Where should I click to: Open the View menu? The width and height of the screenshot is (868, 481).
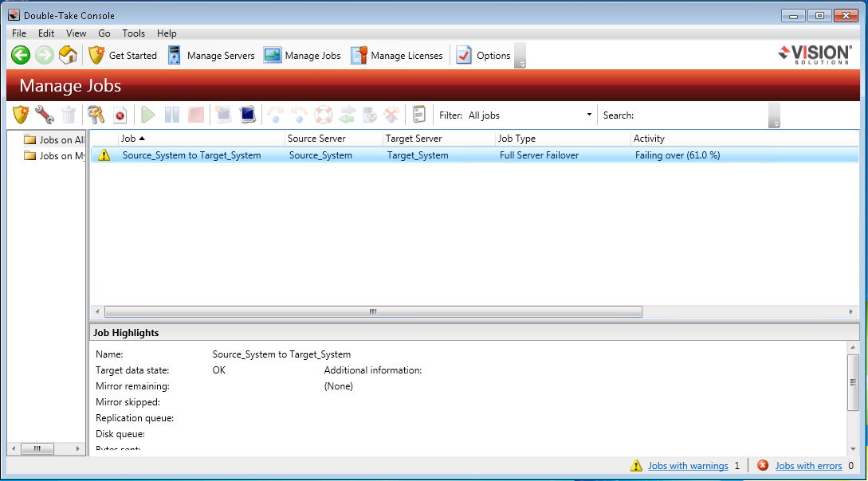point(77,33)
